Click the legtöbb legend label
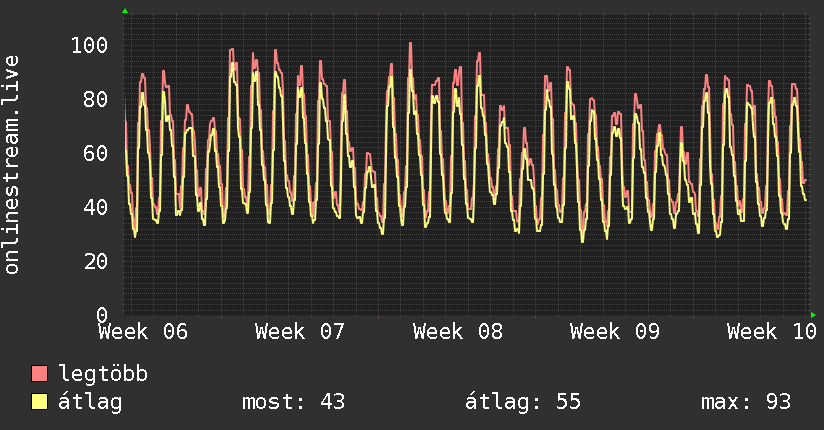 pyautogui.click(x=103, y=374)
